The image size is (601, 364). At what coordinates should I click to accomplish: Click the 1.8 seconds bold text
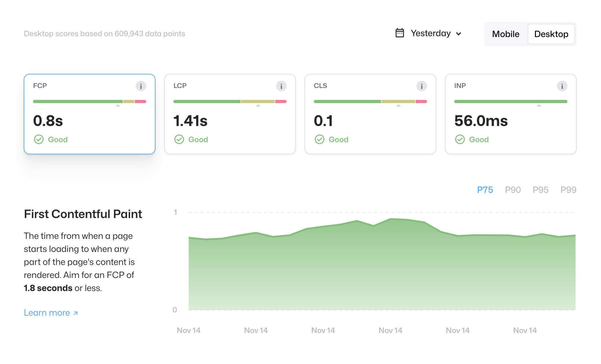(x=48, y=288)
